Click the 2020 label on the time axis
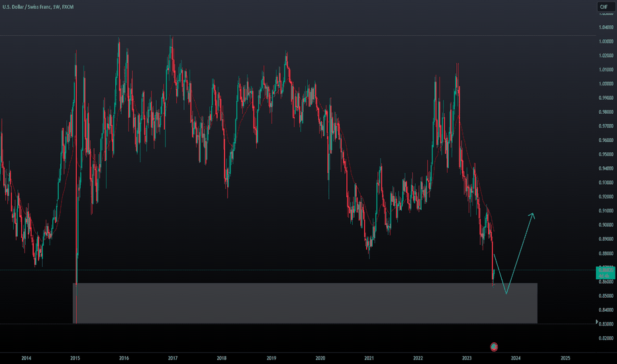Image resolution: width=617 pixels, height=364 pixels. click(320, 358)
